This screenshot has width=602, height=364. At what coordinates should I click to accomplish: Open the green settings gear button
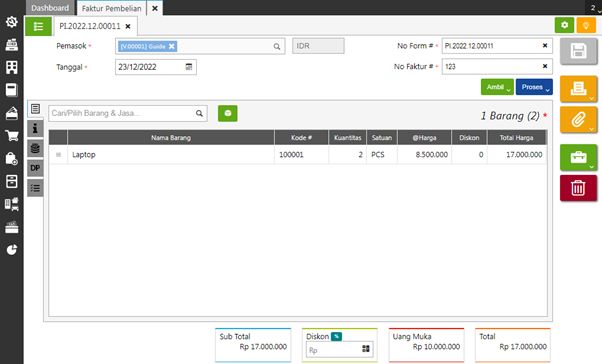pos(564,25)
